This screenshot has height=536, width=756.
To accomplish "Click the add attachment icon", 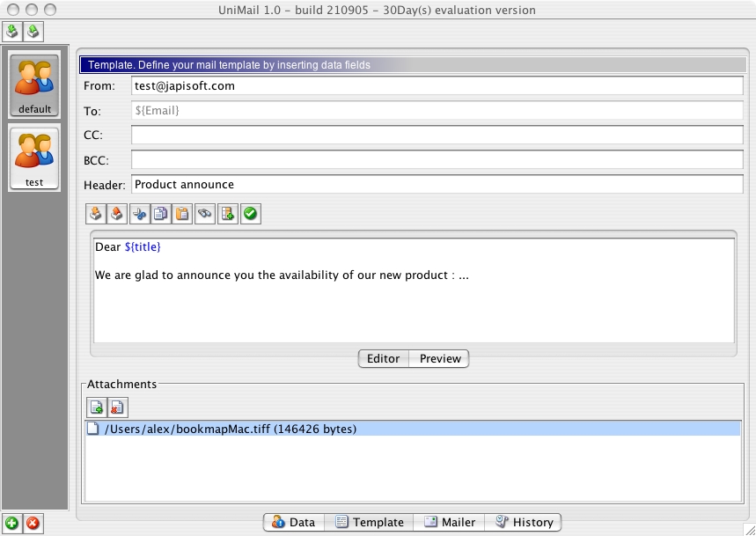I will 97,408.
